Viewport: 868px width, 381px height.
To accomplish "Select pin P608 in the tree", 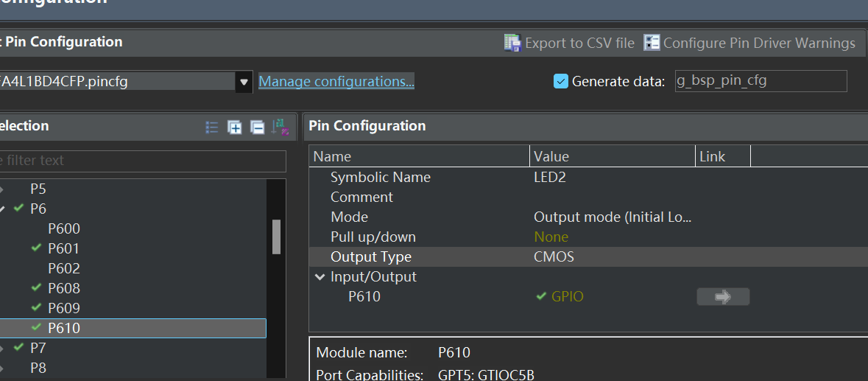I will tap(63, 289).
